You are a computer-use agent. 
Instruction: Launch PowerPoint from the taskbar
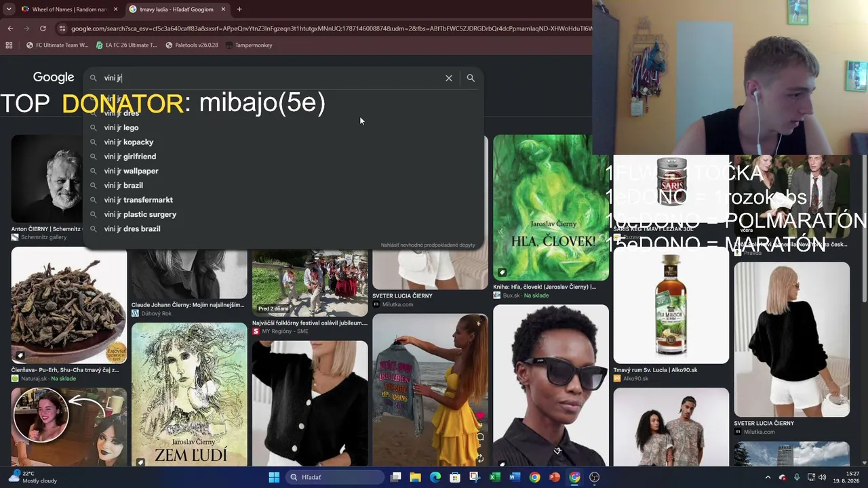coord(555,477)
